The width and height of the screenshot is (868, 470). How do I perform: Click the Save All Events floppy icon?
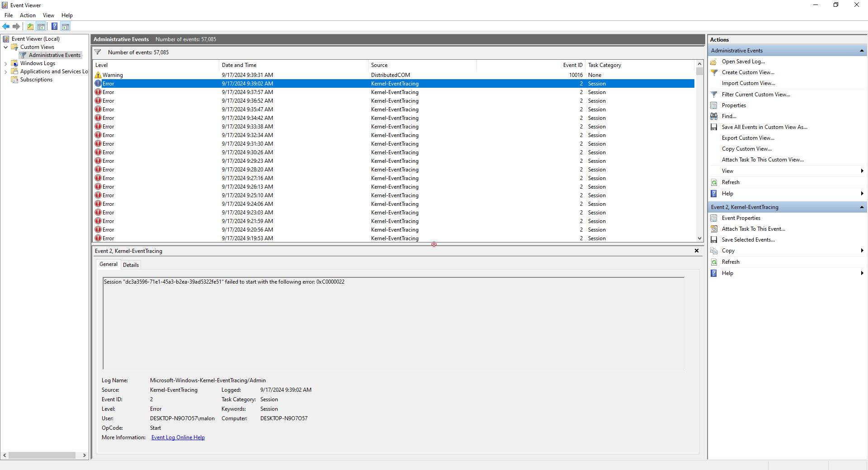pos(714,127)
